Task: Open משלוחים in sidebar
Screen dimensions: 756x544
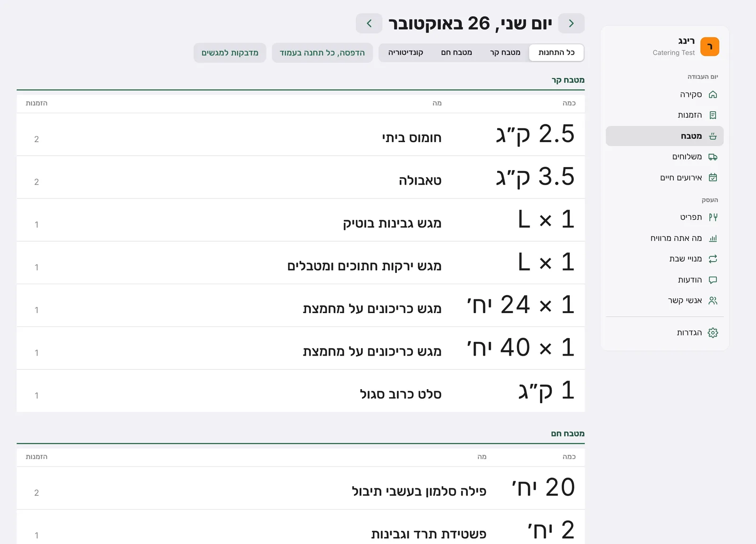Action: pos(665,157)
